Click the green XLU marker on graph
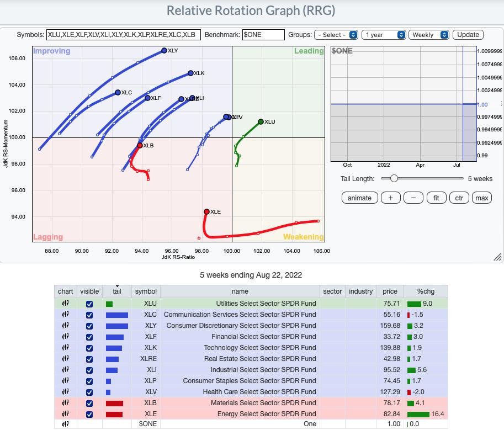Viewport: 504px width, 430px height. point(261,121)
